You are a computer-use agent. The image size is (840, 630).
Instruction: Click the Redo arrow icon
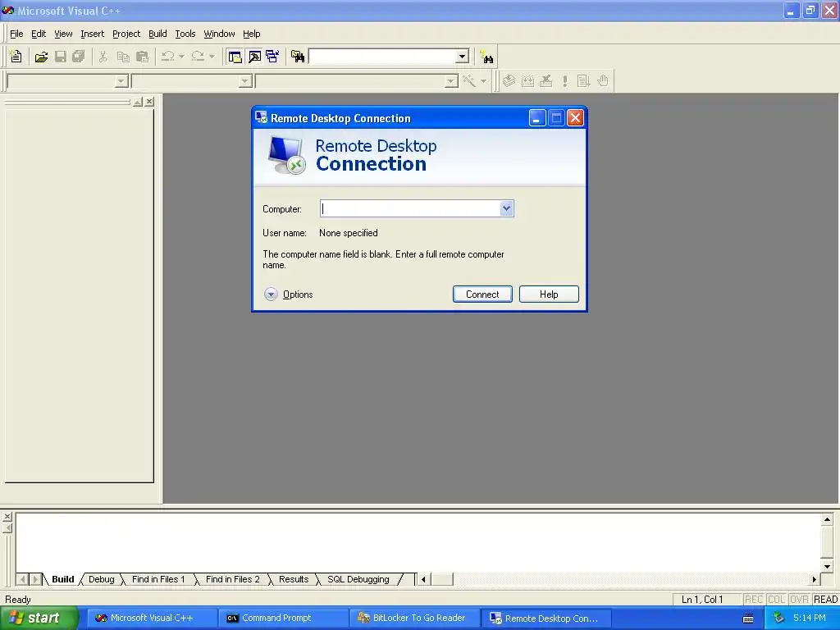point(198,57)
